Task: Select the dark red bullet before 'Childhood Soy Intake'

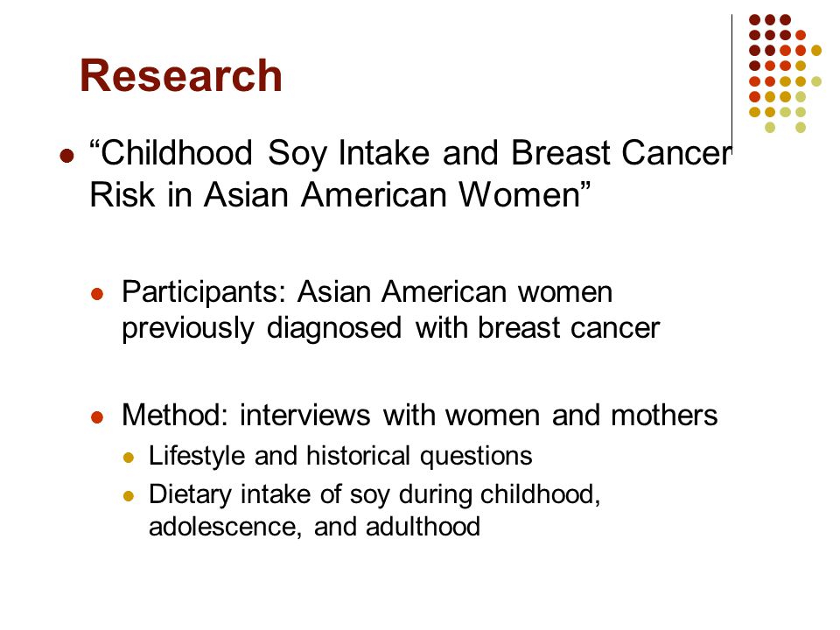Action: pos(67,156)
